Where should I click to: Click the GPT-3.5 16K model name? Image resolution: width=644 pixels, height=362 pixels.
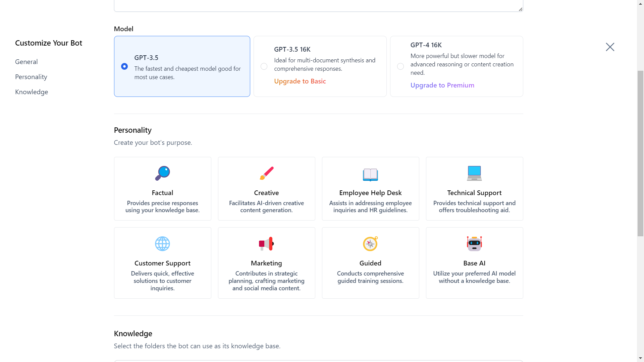click(292, 49)
